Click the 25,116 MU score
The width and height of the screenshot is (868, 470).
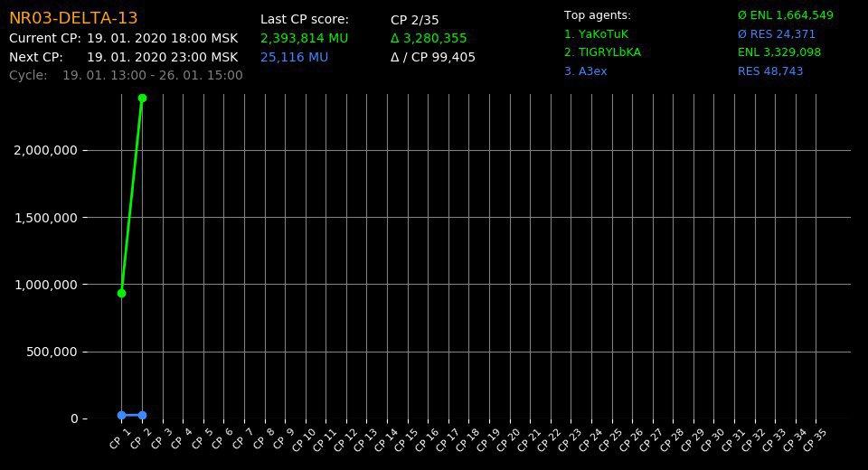(295, 58)
